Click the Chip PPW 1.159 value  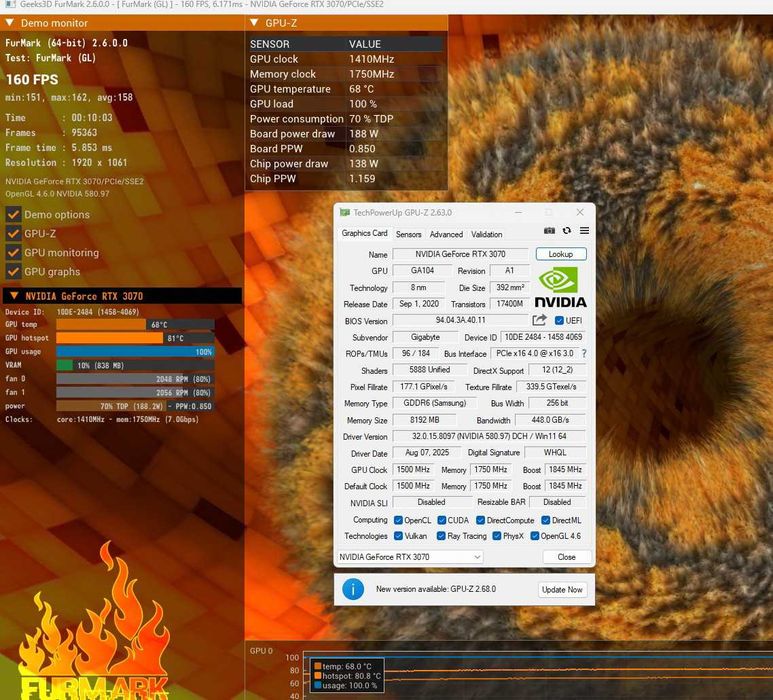pyautogui.click(x=362, y=178)
